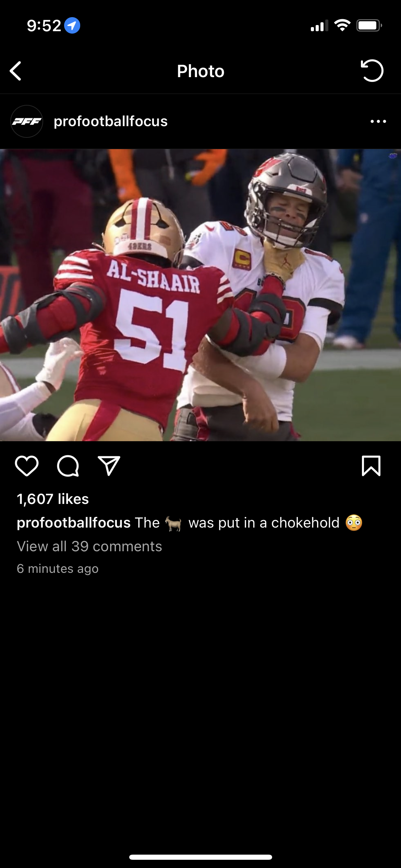Tap the Wi-Fi status icon
This screenshot has height=868, width=401.
[x=342, y=25]
